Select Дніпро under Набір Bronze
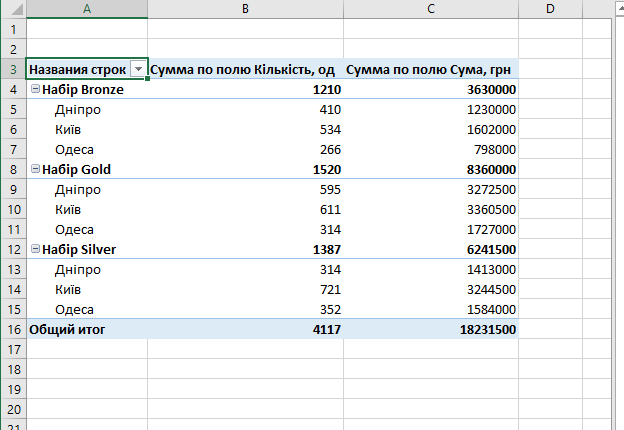The height and width of the screenshot is (430, 624). pos(87,109)
